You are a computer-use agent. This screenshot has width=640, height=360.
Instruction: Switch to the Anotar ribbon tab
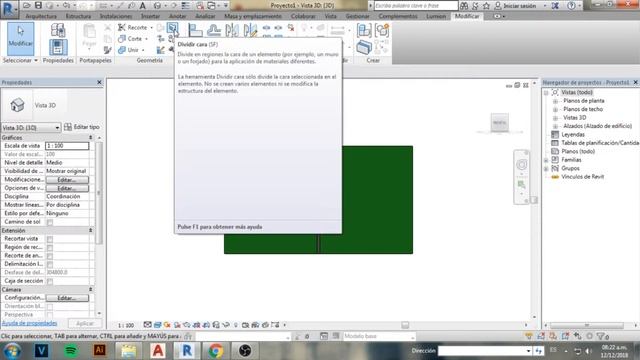point(178,16)
